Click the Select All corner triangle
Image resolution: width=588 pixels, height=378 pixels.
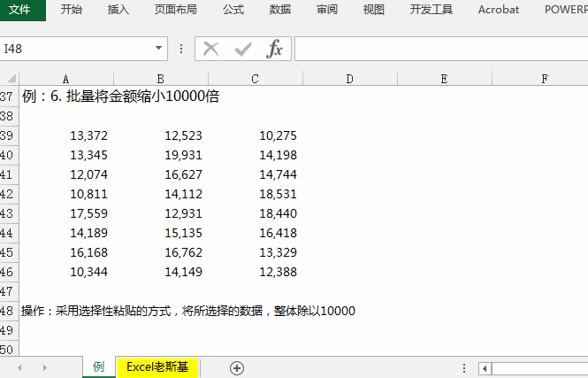(x=10, y=78)
